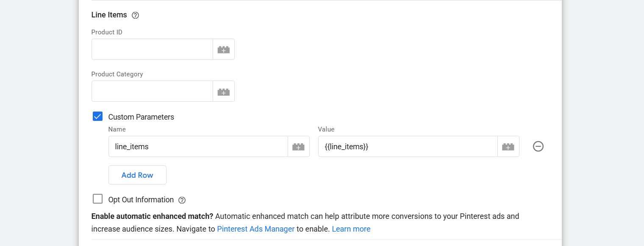The image size is (644, 246).
Task: Open the Pinterest Ads Manager link
Action: click(255, 229)
